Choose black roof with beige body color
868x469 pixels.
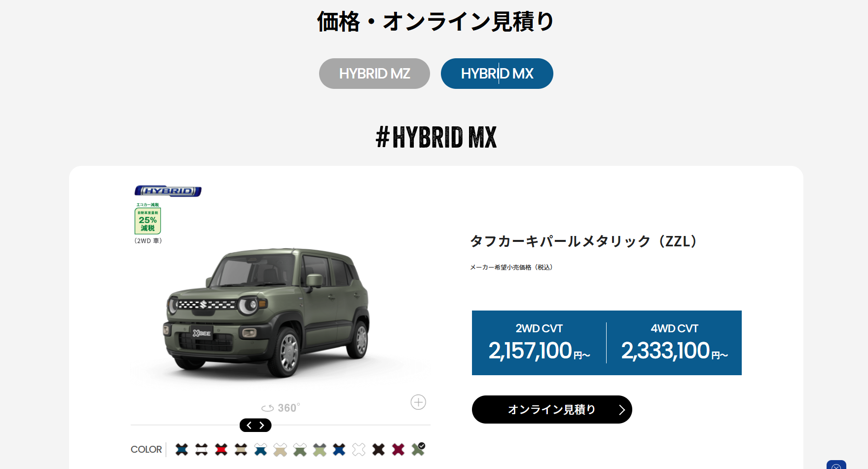click(x=241, y=449)
